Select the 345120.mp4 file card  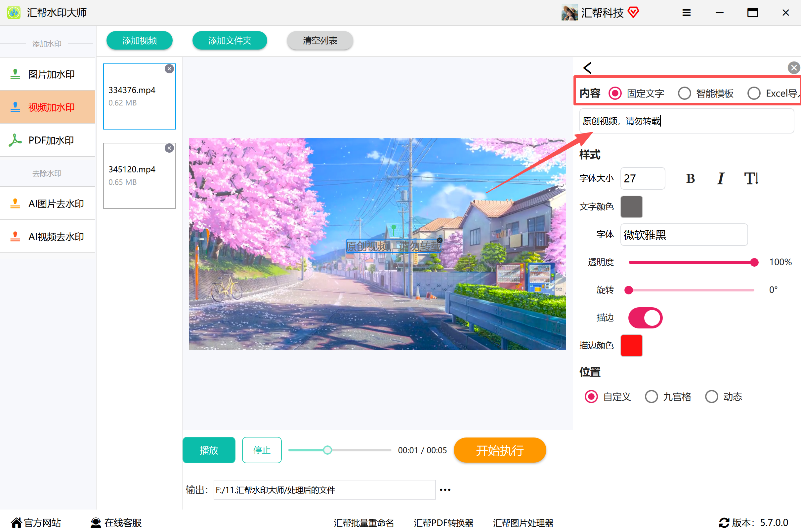[x=140, y=176]
